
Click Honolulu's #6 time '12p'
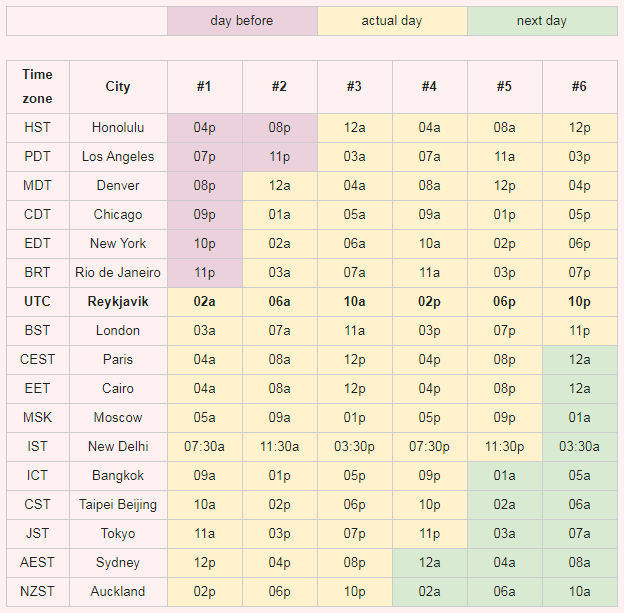click(580, 128)
